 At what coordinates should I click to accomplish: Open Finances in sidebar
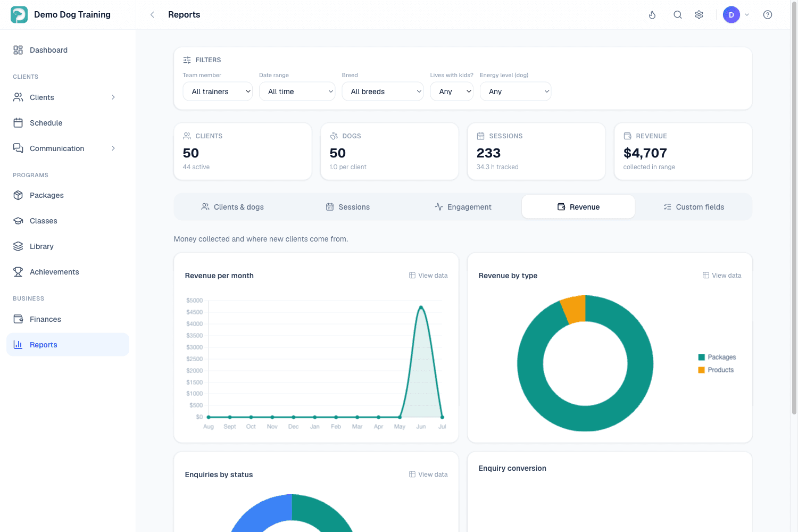[x=68, y=319]
